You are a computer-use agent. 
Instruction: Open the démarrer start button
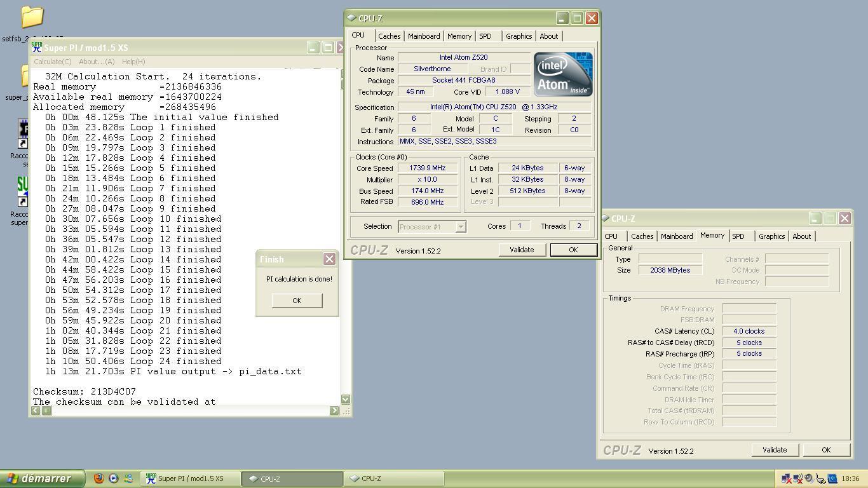point(43,478)
